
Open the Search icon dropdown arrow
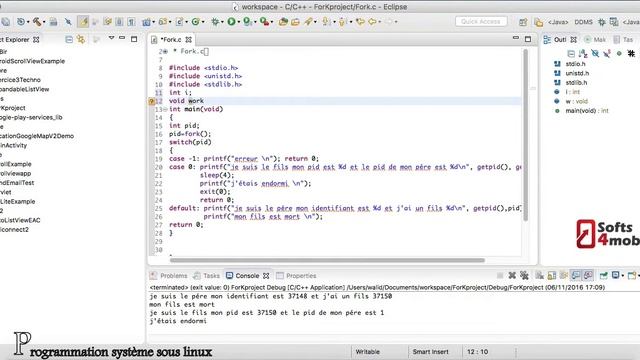tap(315, 22)
